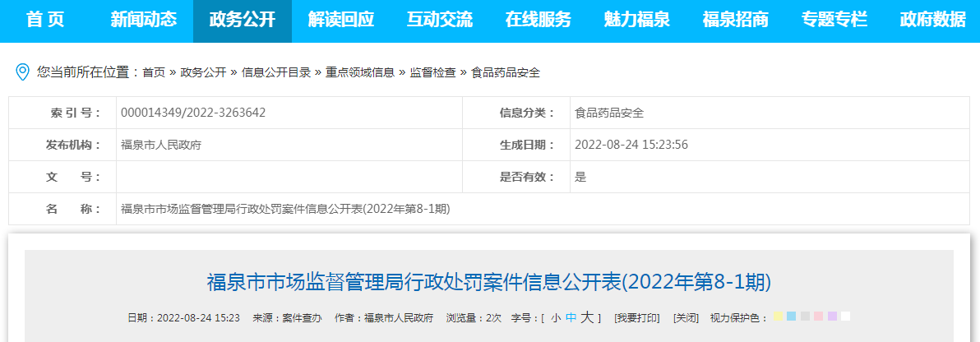
Task: Click 信息公开目录 breadcrumb link
Action: 276,72
